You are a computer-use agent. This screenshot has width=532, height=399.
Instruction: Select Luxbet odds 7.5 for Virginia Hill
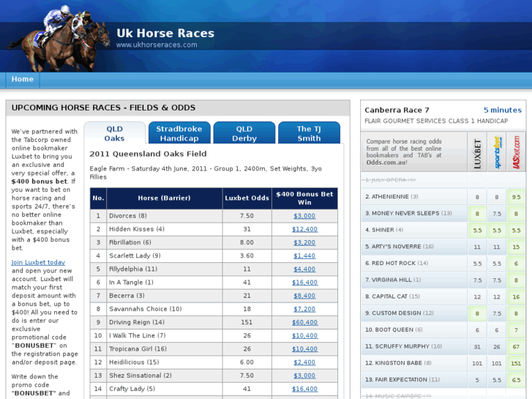click(477, 280)
